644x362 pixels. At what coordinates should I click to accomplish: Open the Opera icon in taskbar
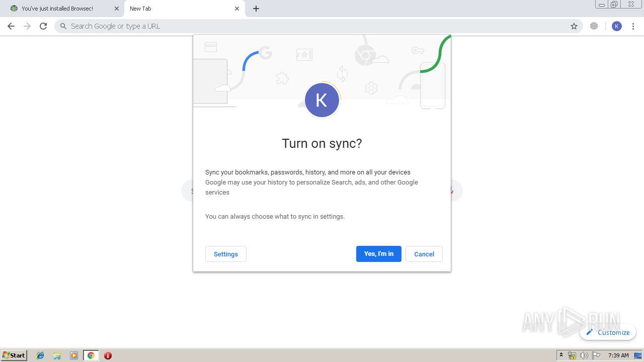pos(108,355)
